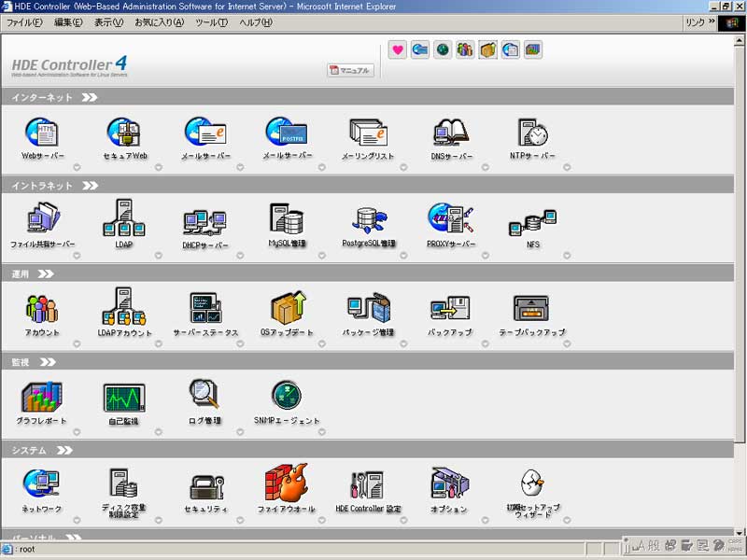Image resolution: width=747 pixels, height=560 pixels.
Task: Collapse the イントラネット section chevrons
Action: point(90,186)
